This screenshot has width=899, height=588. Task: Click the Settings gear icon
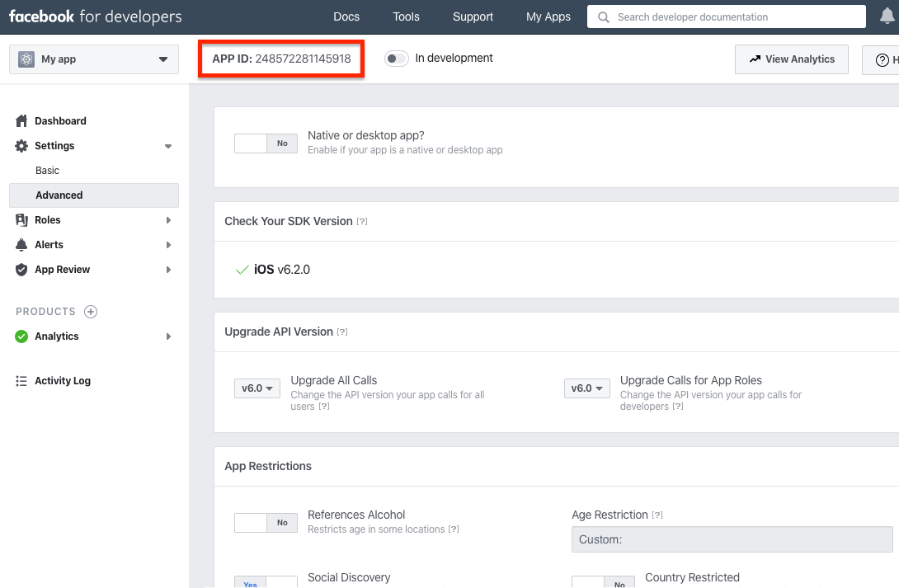pos(21,146)
